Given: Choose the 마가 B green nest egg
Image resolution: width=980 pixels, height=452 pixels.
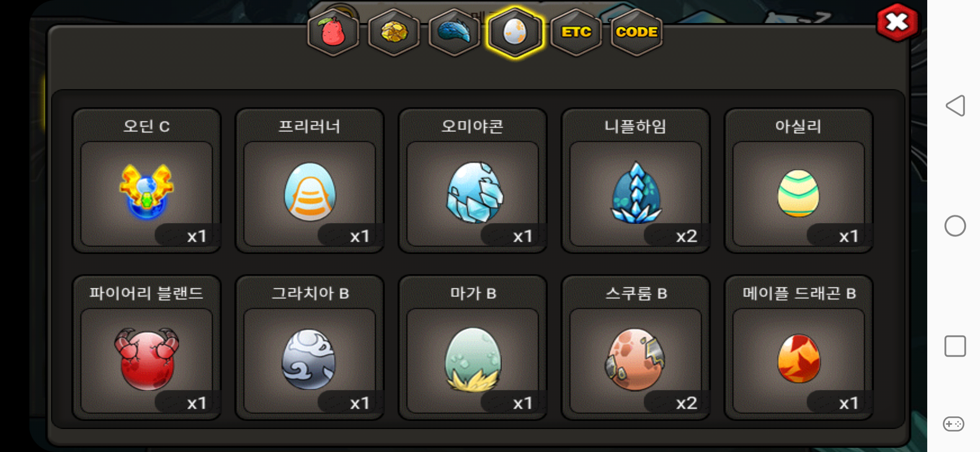Looking at the screenshot, I should 472,347.
